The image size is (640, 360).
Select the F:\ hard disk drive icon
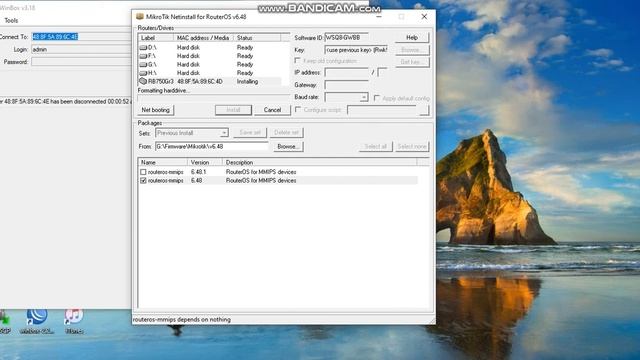143,56
